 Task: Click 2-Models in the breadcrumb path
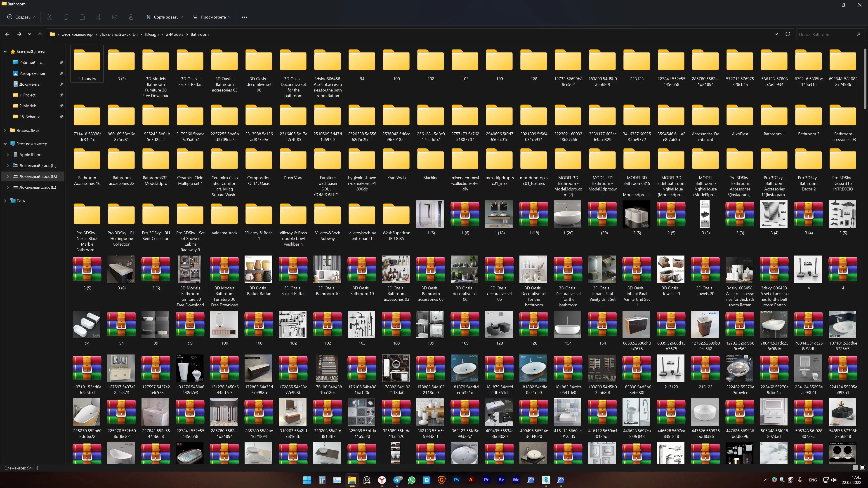(175, 34)
